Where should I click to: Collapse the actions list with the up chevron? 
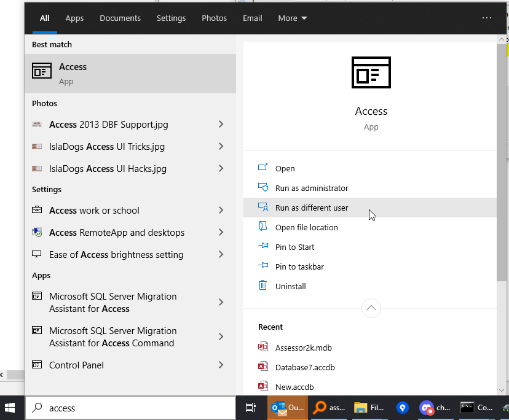tap(371, 308)
